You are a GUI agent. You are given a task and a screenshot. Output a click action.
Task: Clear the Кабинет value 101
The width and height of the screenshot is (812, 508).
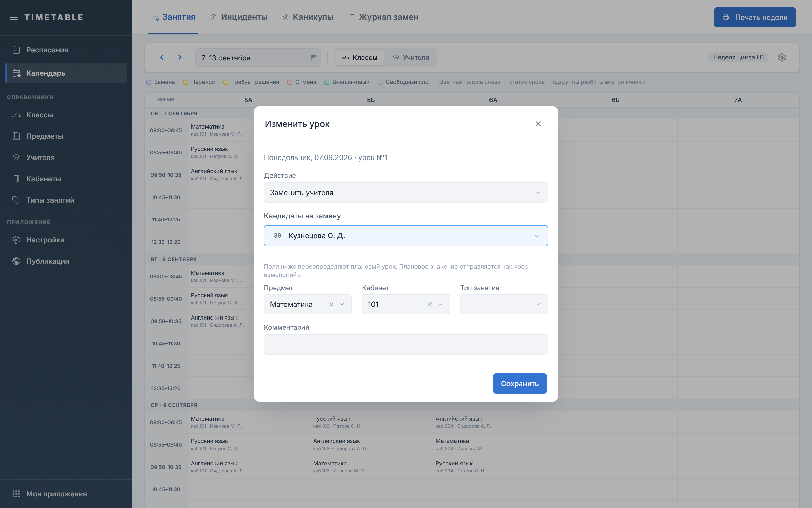[430, 304]
